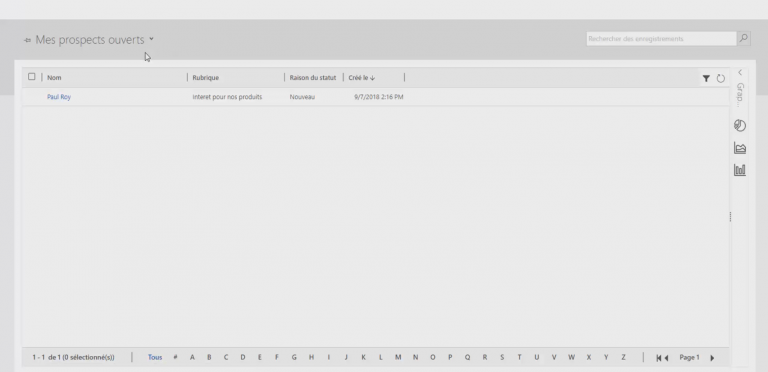Filter records starting with S
Viewport: 768px width, 372px height.
502,357
